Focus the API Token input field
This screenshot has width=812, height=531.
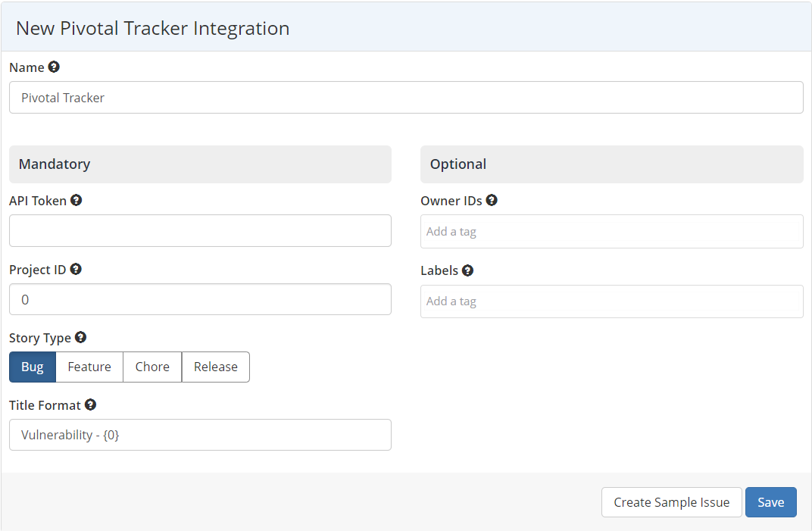(200, 230)
